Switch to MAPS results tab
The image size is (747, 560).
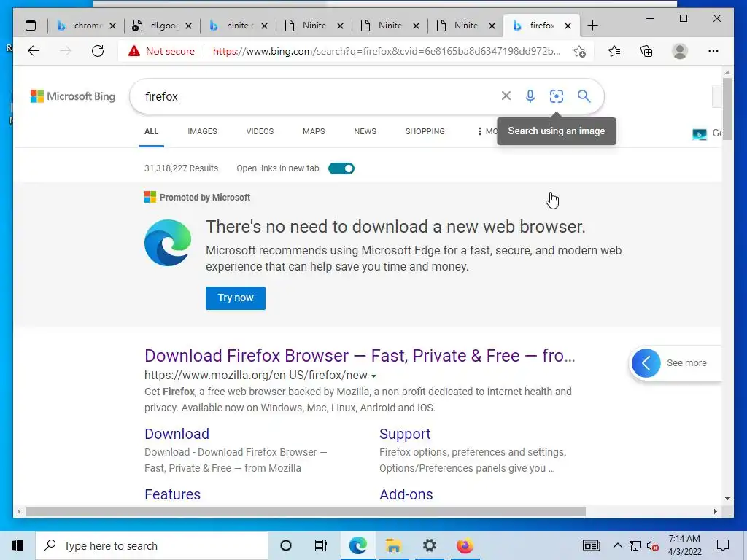[314, 131]
